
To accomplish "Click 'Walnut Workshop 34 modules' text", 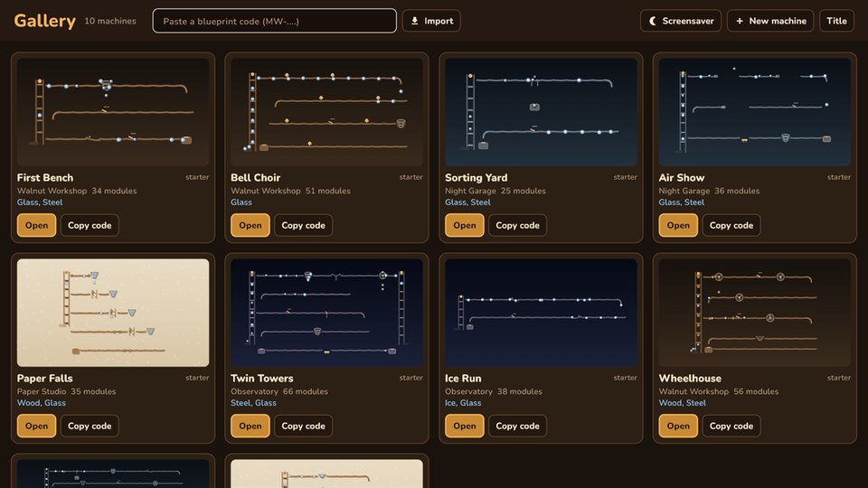I will click(77, 191).
